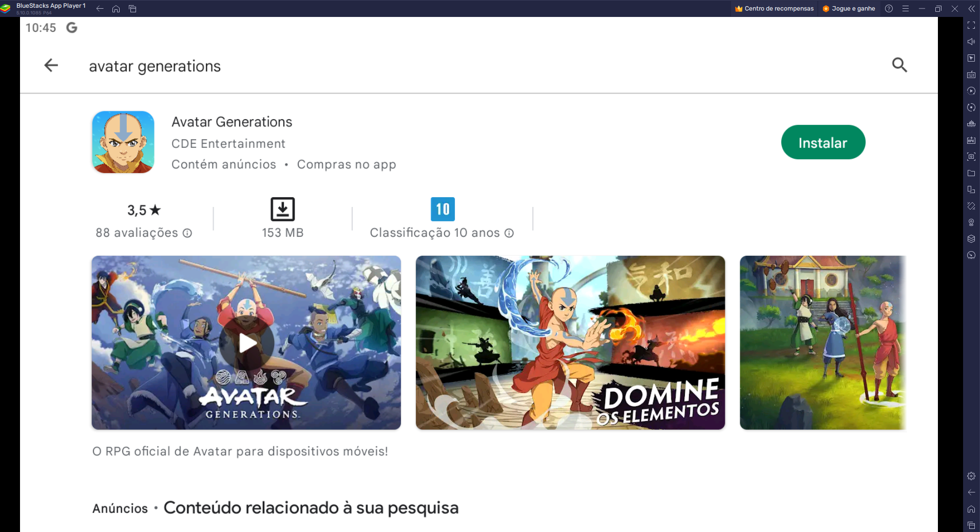This screenshot has width=980, height=532.
Task: Click the Contém anúncios label
Action: tap(224, 164)
